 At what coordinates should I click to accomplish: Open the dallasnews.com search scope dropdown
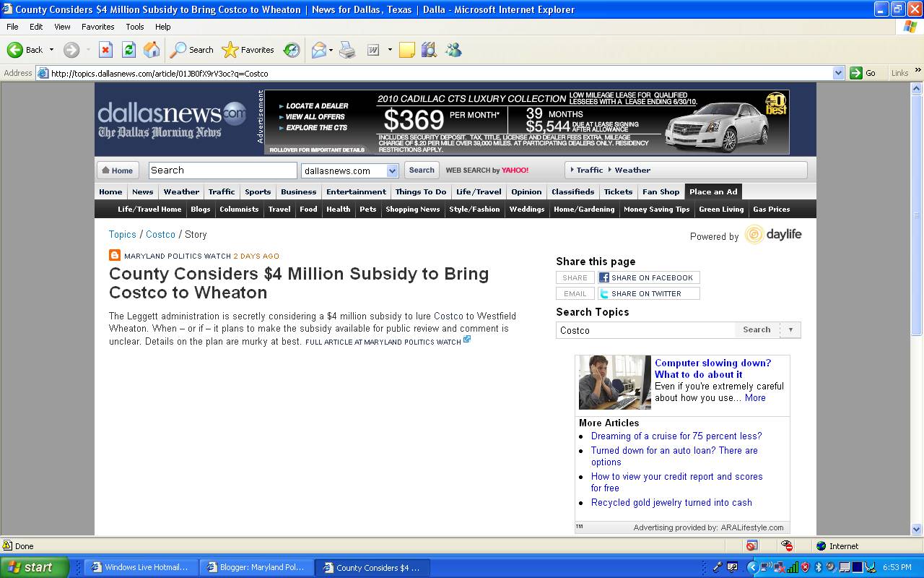(392, 171)
